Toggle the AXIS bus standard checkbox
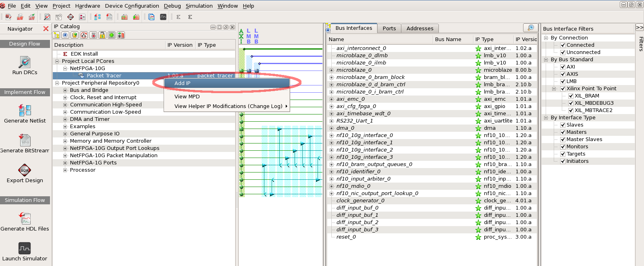Image resolution: width=644 pixels, height=266 pixels. (x=563, y=74)
